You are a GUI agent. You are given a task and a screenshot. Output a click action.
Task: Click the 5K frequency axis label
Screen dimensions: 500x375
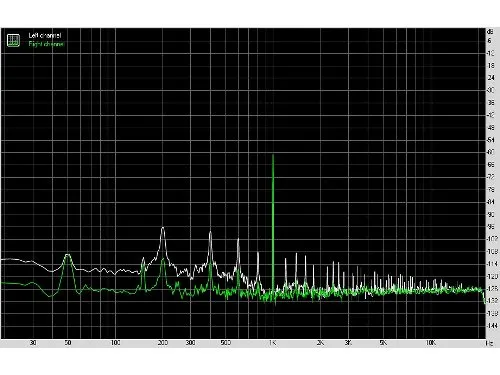(x=383, y=343)
